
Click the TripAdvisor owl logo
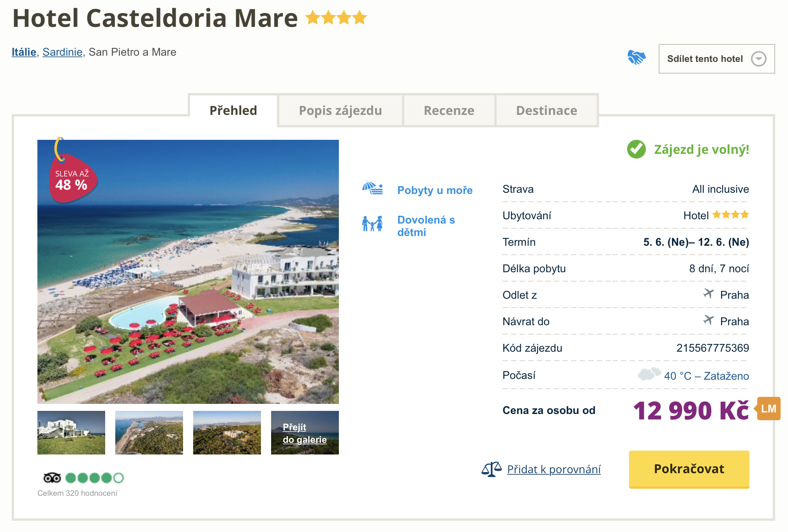pyautogui.click(x=52, y=477)
